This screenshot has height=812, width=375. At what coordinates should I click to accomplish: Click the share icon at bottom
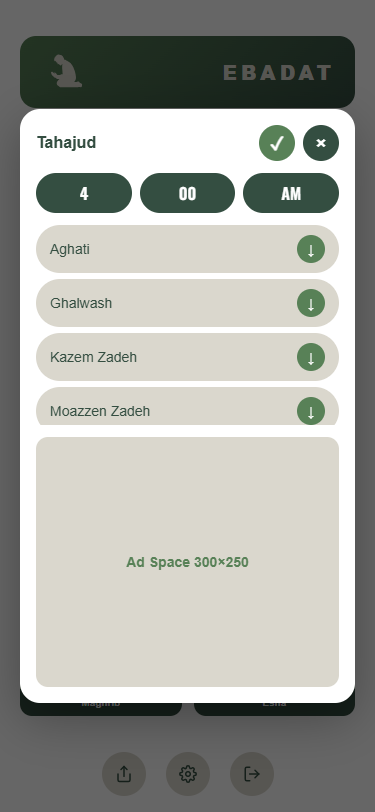124,774
